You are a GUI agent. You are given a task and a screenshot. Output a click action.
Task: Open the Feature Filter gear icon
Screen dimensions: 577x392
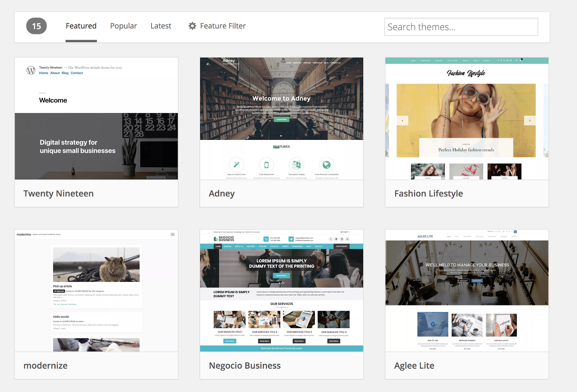pyautogui.click(x=192, y=26)
